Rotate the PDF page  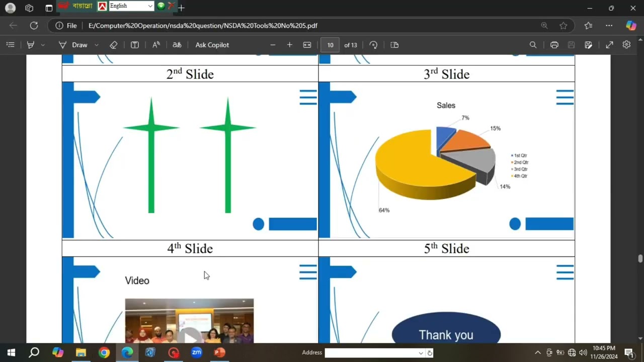click(x=373, y=45)
